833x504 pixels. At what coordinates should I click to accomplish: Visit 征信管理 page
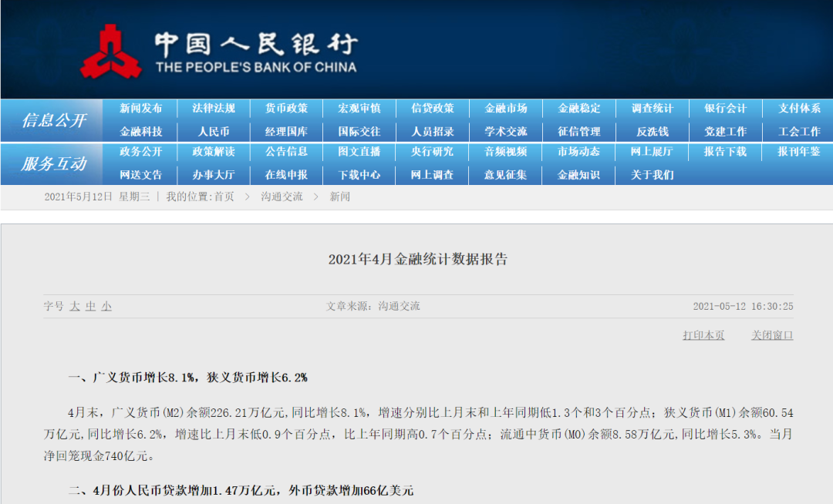pos(579,132)
